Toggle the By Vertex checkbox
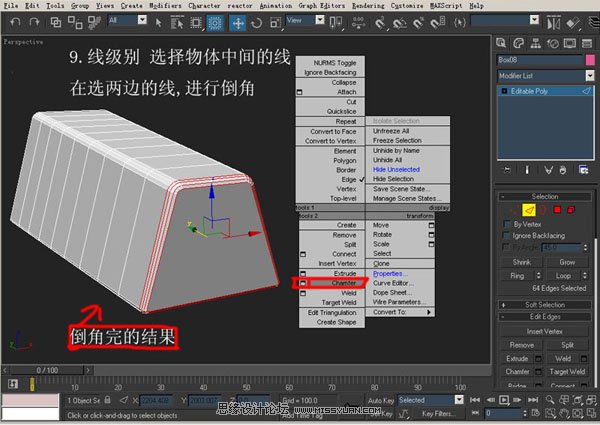 (x=507, y=224)
